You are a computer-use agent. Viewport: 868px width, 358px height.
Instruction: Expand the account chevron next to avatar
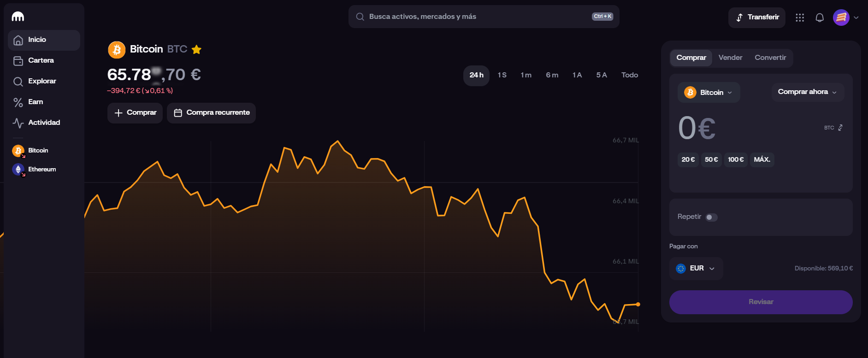(856, 18)
